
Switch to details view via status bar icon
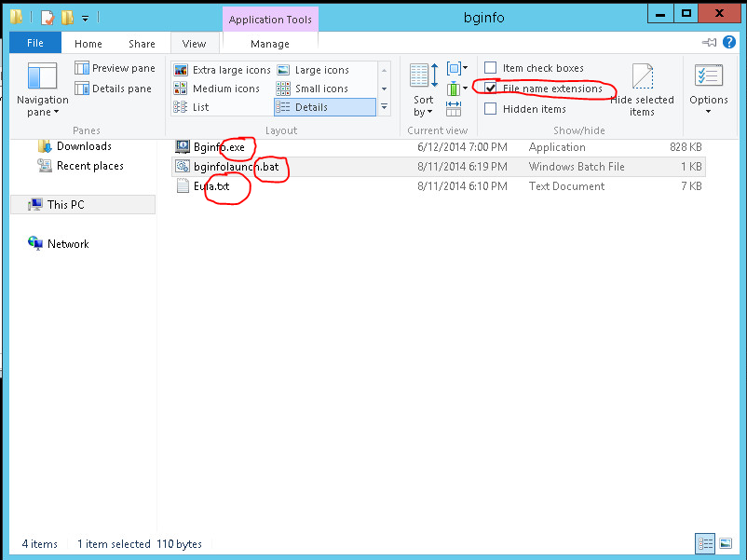pyautogui.click(x=705, y=543)
